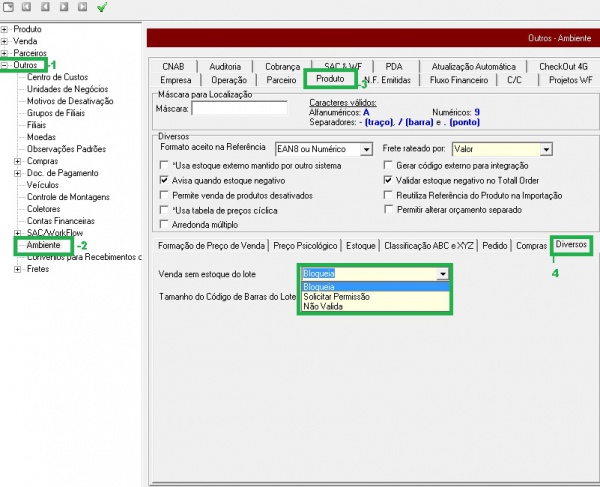600x487 pixels.
Task: Enable 'Permite venda de produtos desativados'
Action: pyautogui.click(x=164, y=195)
